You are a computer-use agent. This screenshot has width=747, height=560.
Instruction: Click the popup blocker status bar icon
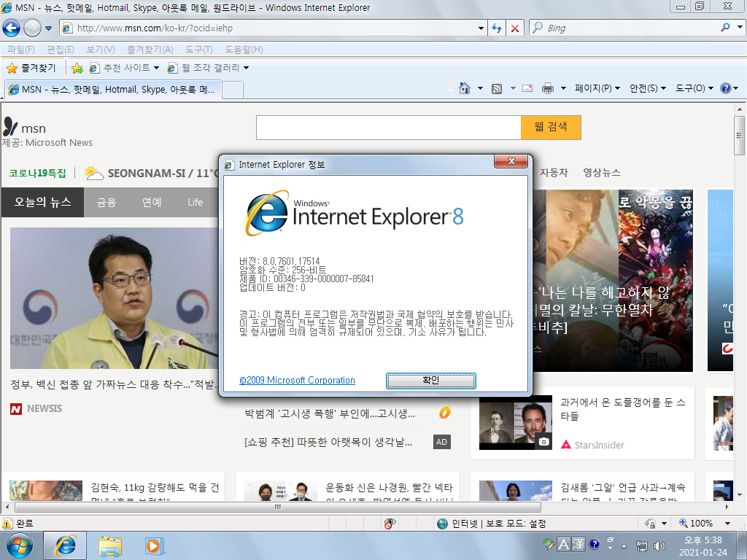tap(390, 524)
